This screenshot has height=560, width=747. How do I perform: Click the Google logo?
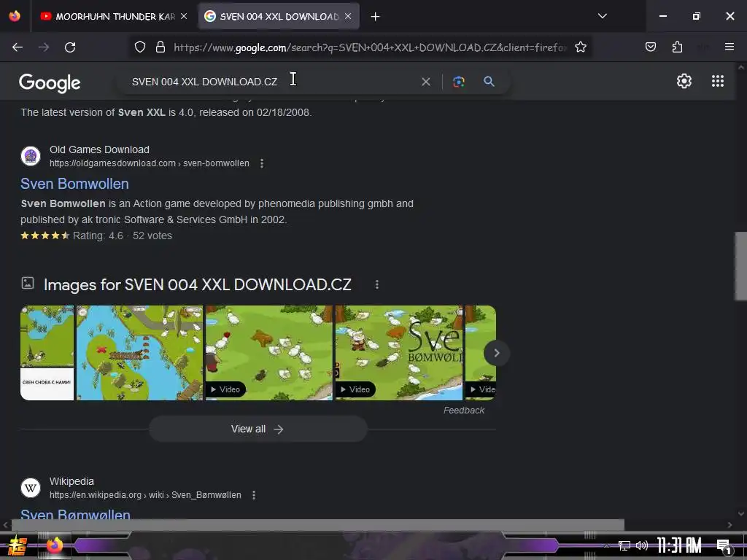[50, 83]
